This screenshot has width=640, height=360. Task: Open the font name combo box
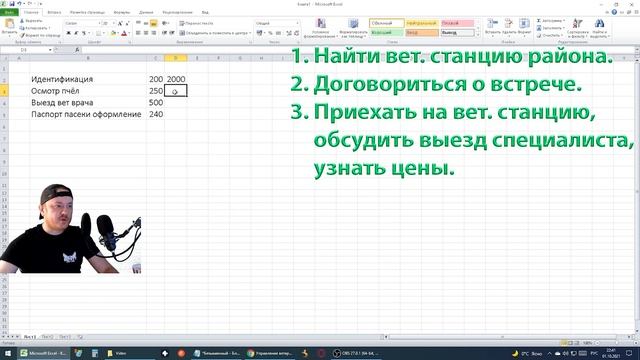82,24
